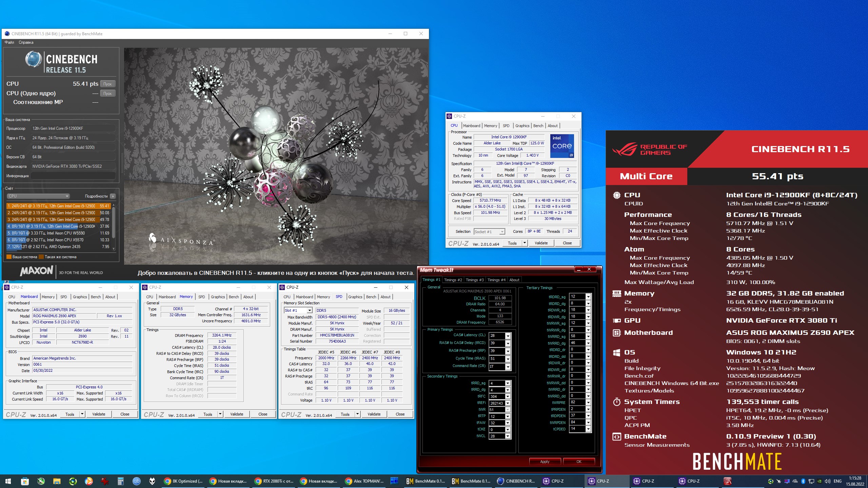Click the Информация input field in Cinebench

coord(73,176)
